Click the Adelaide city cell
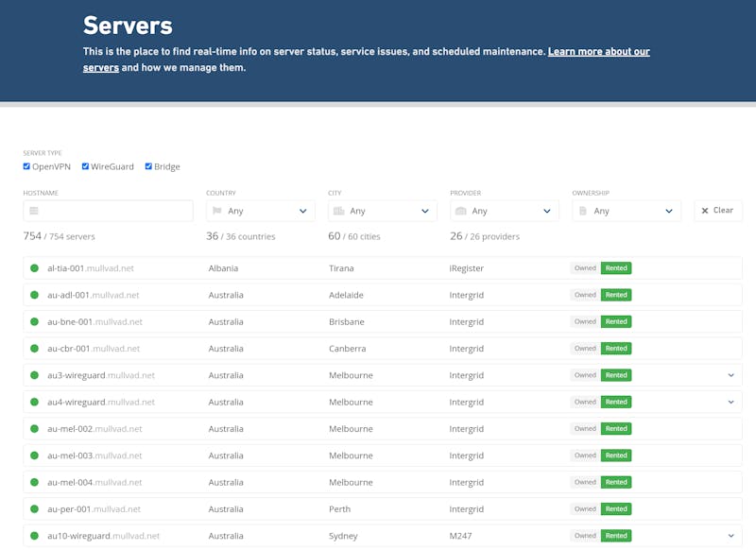 pyautogui.click(x=346, y=295)
